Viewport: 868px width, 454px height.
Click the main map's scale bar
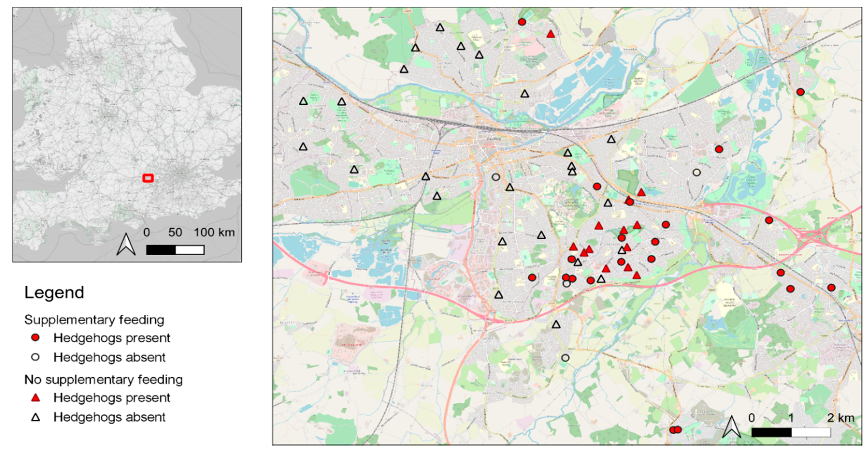[x=791, y=432]
